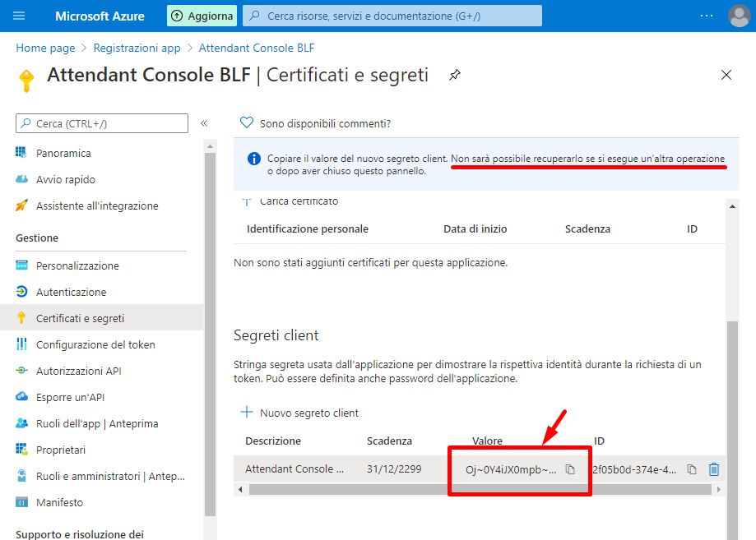Screen dimensions: 756x540
Task: Close the Certificati e segreti blade
Action: click(726, 75)
